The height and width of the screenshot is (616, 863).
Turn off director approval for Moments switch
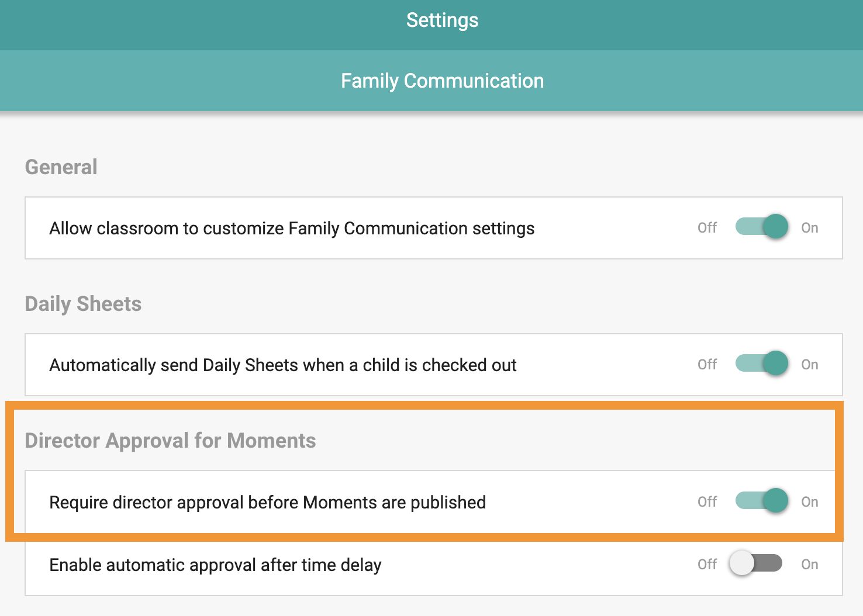click(x=761, y=501)
